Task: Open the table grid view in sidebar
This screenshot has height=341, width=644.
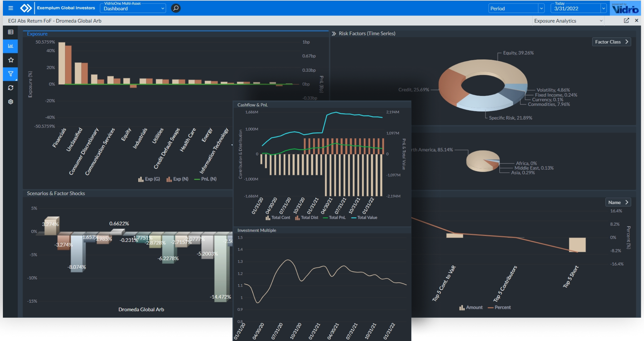Action: click(x=11, y=32)
